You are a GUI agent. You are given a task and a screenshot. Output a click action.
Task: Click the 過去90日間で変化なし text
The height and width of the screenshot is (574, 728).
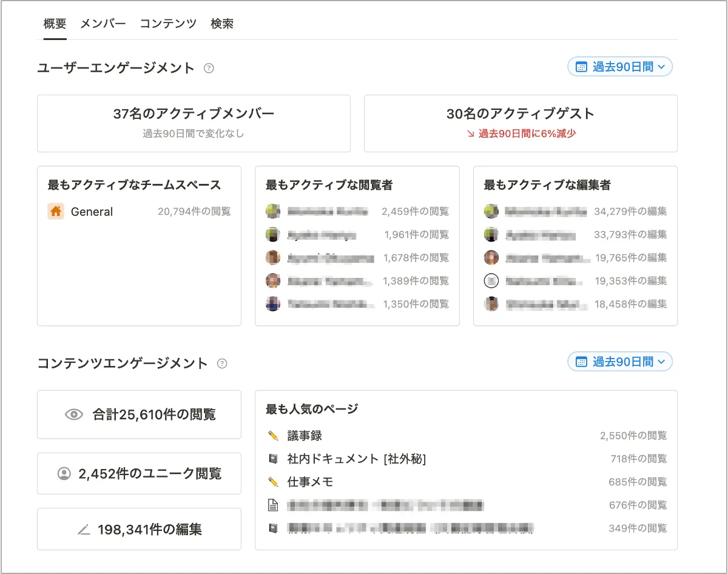194,133
